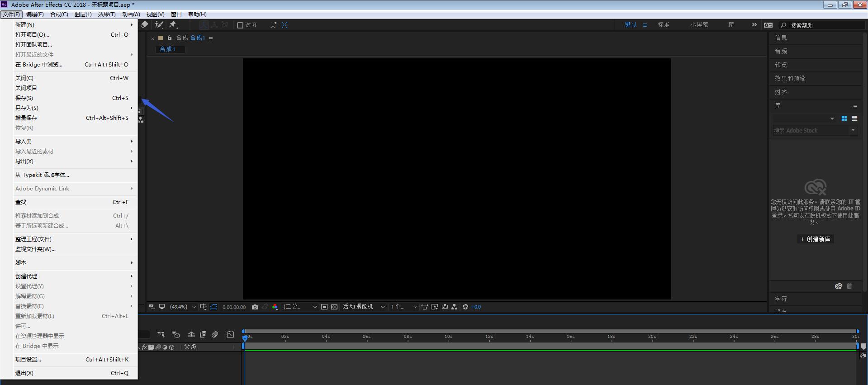868x385 pixels.
Task: Click the snap collapse arrow icon
Action: click(273, 25)
